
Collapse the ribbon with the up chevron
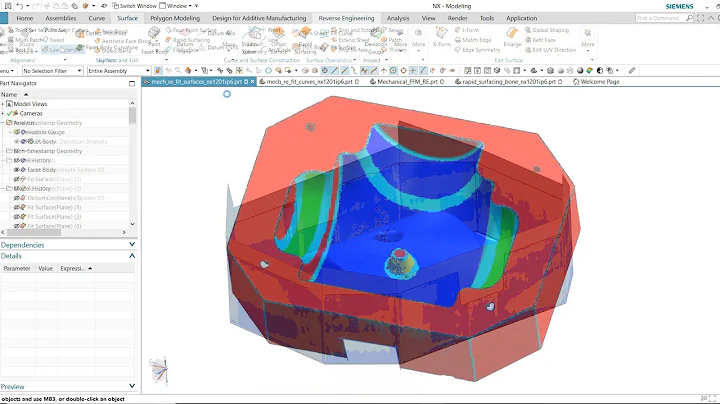click(711, 18)
